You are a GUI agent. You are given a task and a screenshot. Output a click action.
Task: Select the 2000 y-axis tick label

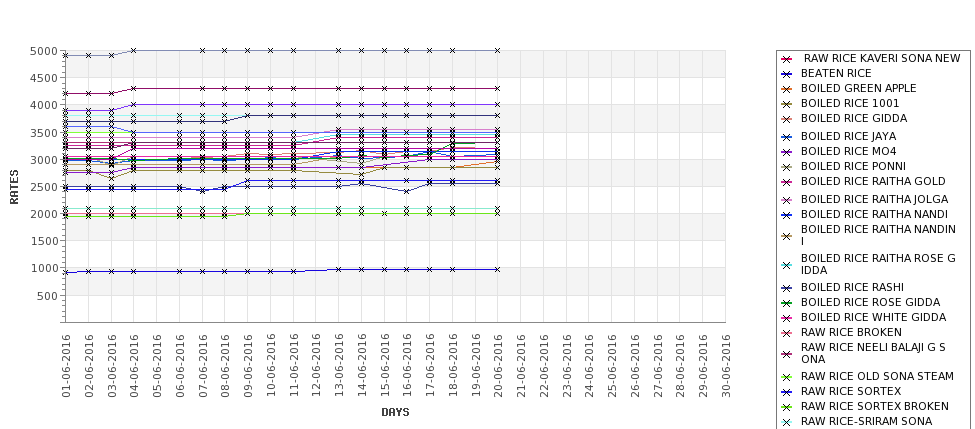click(x=44, y=214)
